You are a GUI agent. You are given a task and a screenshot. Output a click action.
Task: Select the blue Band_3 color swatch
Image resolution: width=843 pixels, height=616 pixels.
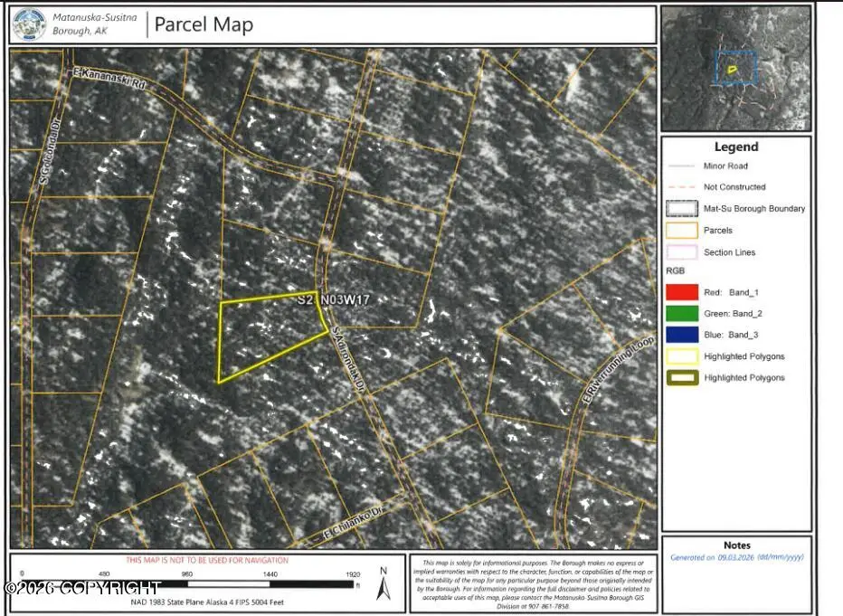[681, 335]
